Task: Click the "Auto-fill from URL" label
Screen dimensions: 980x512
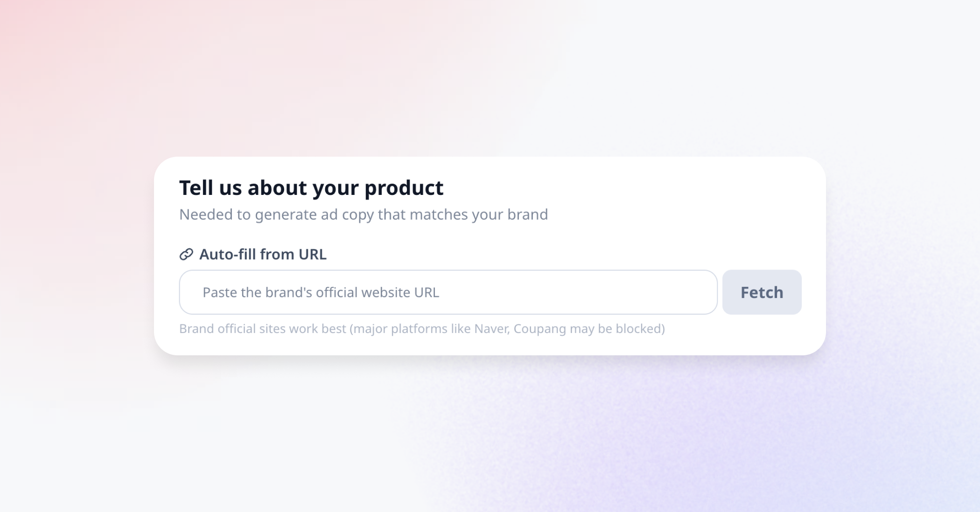Action: click(x=263, y=254)
